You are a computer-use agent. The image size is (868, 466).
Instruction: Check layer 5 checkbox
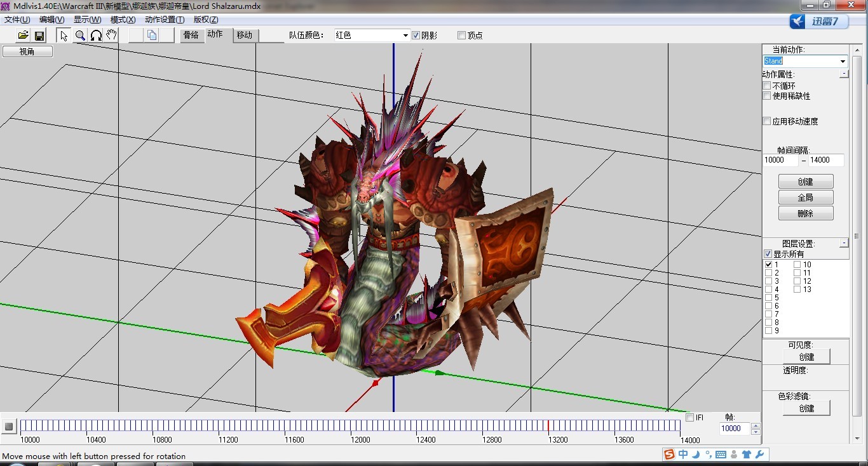coord(769,298)
